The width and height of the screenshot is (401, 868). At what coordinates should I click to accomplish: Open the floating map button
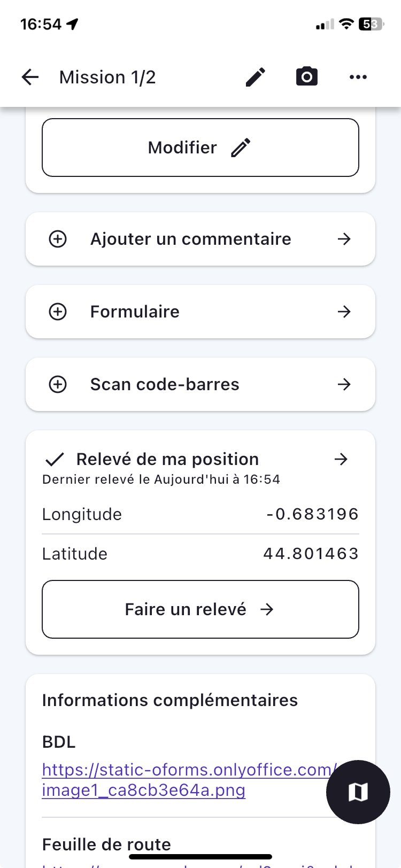tap(358, 792)
